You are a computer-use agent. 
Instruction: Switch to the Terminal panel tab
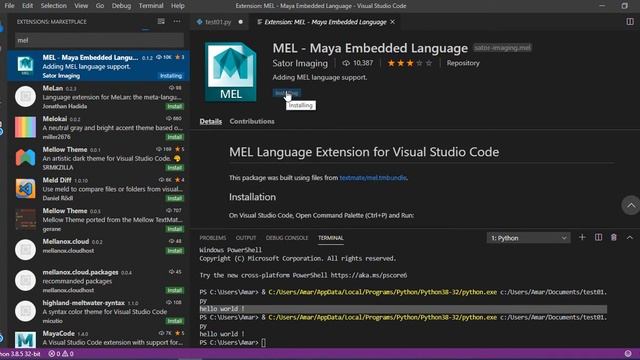[x=331, y=238]
